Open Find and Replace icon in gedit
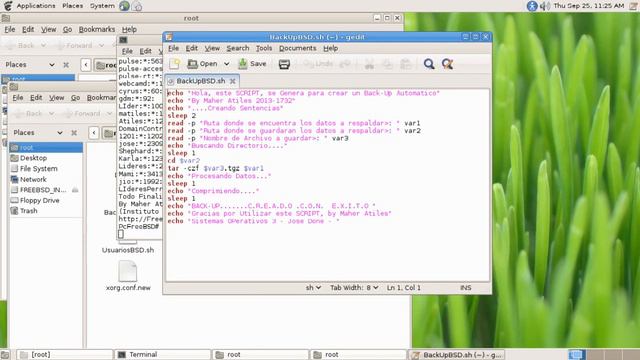 (x=447, y=64)
